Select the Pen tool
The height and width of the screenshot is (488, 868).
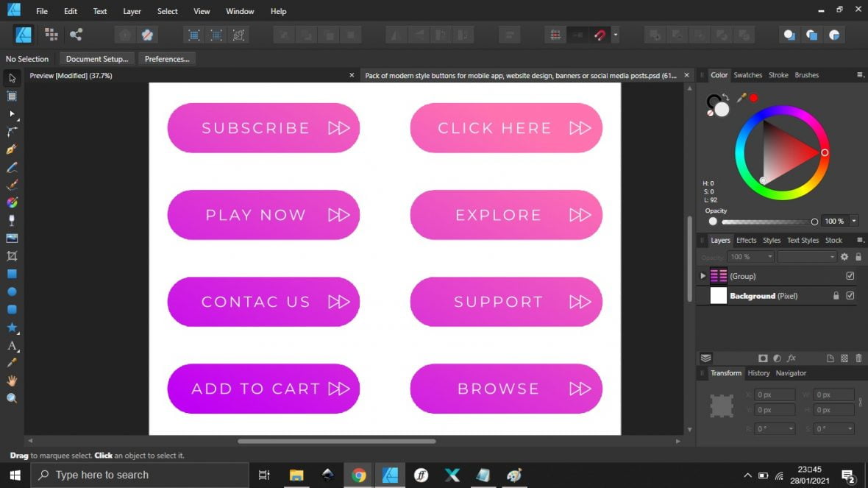pos(12,149)
